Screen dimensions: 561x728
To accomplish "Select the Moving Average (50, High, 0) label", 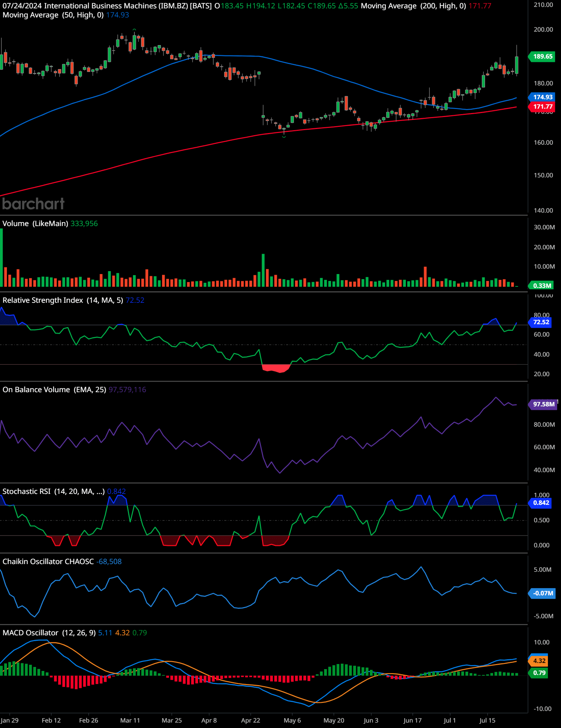I will tap(53, 15).
